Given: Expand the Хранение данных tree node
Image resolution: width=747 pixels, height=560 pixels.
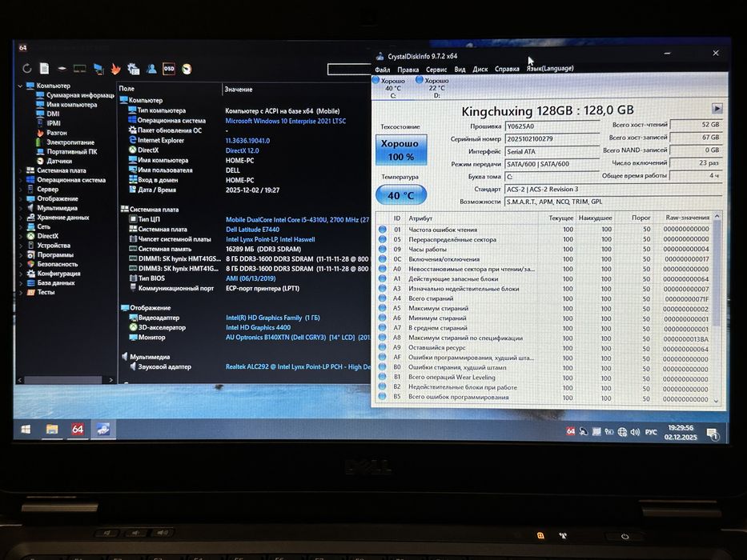Looking at the screenshot, I should click(x=21, y=218).
